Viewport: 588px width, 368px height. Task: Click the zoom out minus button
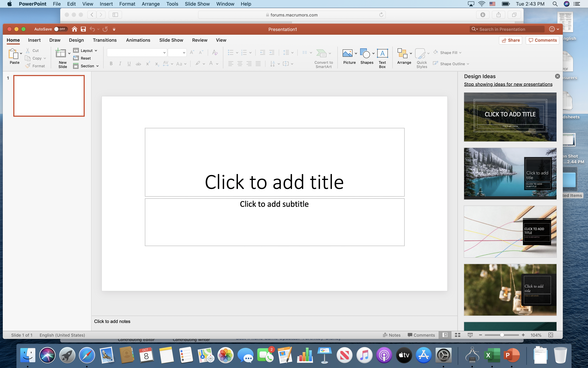point(480,335)
